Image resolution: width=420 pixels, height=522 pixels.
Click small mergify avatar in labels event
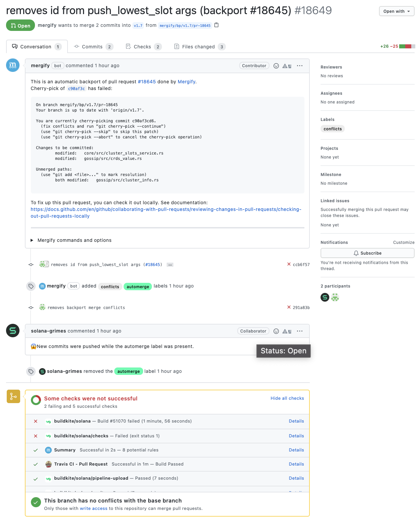click(x=42, y=286)
